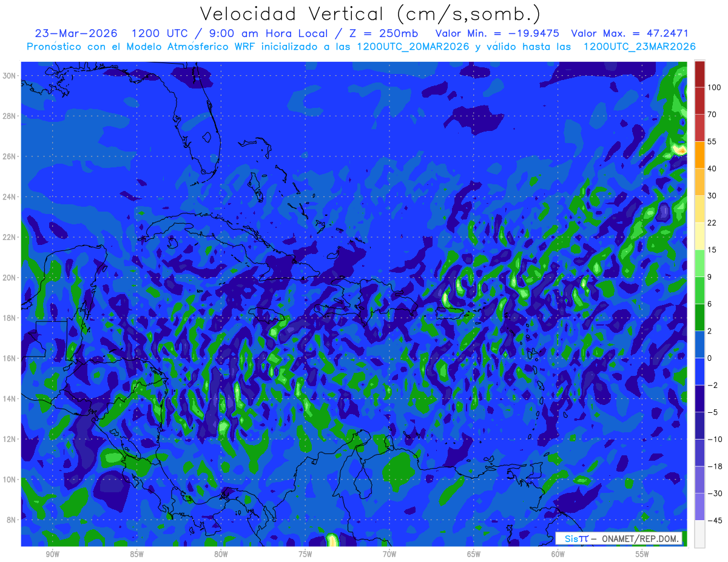Click the white bottom colorbar segment
Screen dimensions: 728x562
click(699, 534)
